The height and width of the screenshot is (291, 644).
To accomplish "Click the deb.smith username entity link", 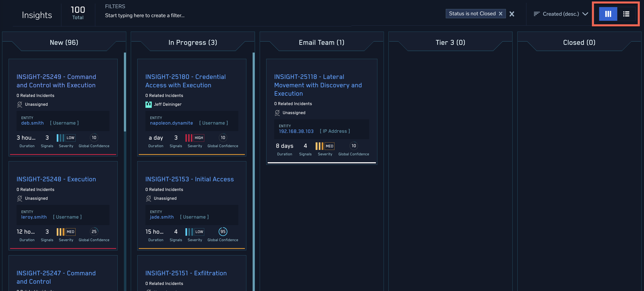I will [32, 123].
